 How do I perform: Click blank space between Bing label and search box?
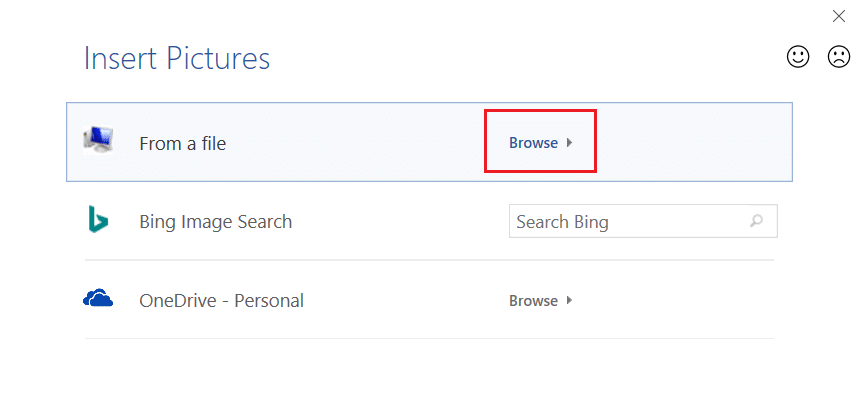click(x=400, y=222)
